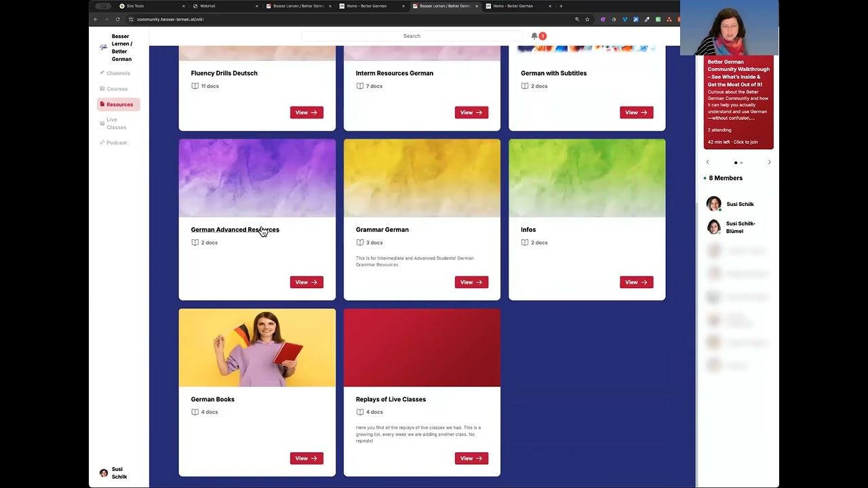Open Live Classes in sidebar
Viewport: 868px width, 488px height.
[x=116, y=123]
